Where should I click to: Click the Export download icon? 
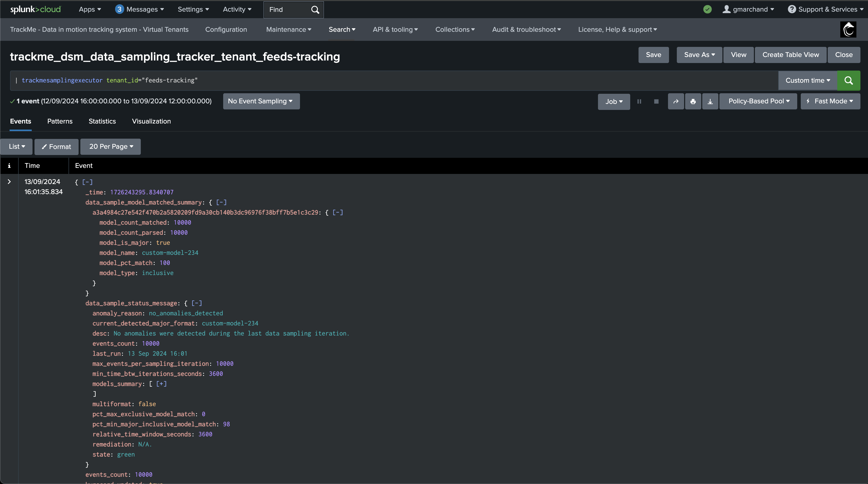click(x=710, y=101)
